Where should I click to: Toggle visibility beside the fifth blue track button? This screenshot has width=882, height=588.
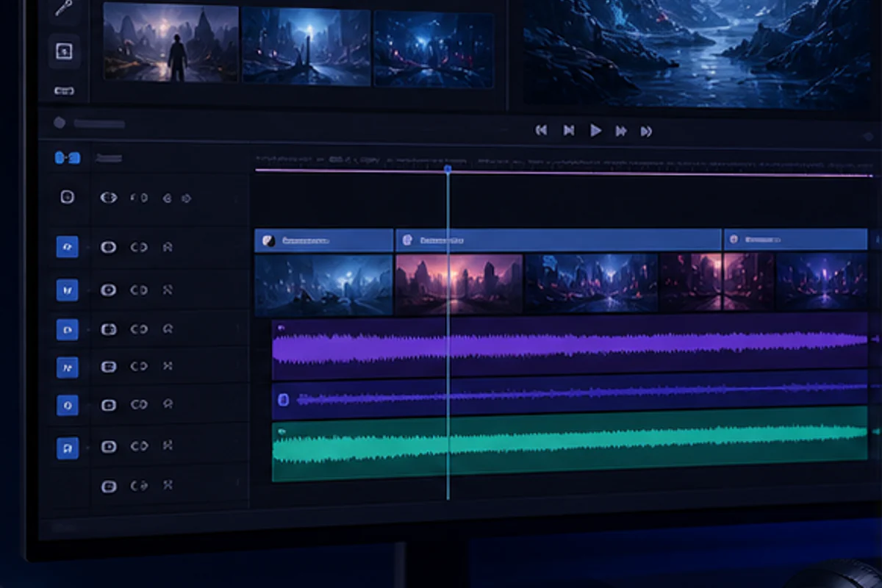[x=108, y=405]
